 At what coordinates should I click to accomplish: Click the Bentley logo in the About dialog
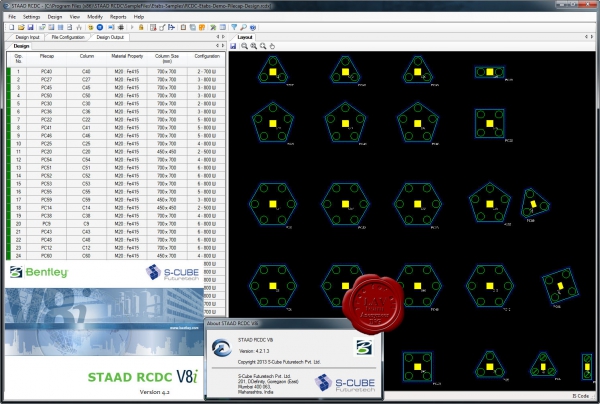(364, 347)
